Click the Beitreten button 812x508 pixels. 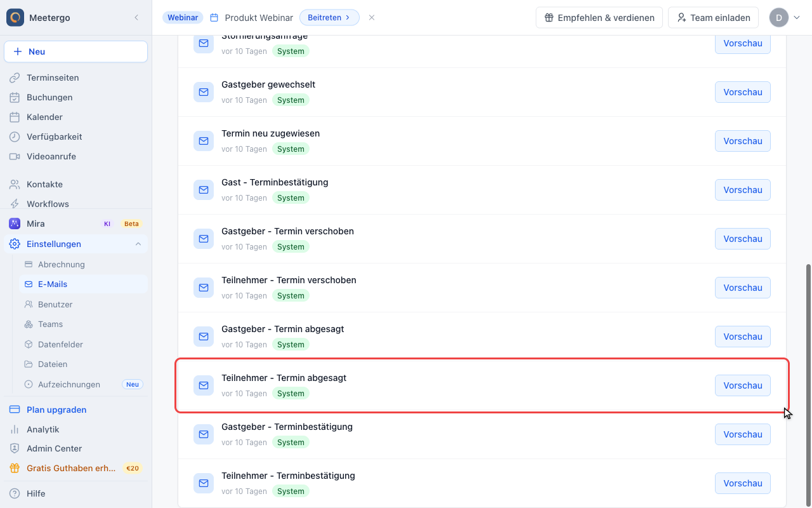point(329,18)
